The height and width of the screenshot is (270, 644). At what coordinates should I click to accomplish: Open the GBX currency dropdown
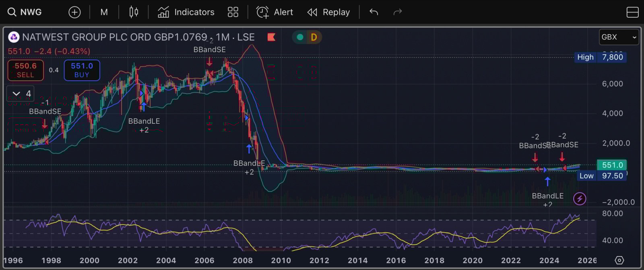[619, 37]
